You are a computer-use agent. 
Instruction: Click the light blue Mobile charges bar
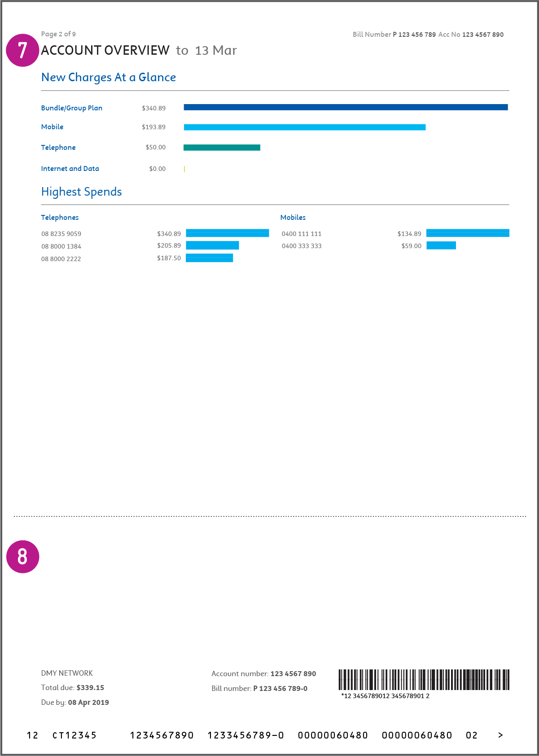tap(304, 127)
